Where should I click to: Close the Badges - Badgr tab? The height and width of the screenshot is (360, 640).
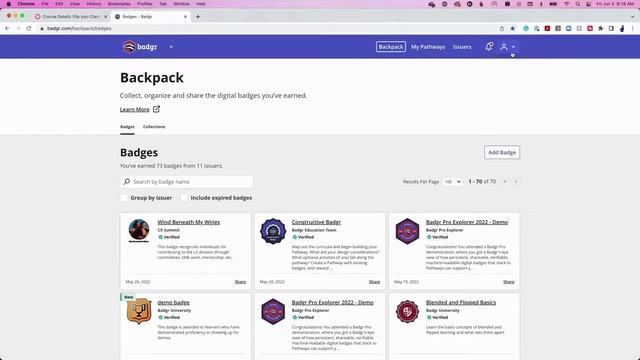[185, 17]
